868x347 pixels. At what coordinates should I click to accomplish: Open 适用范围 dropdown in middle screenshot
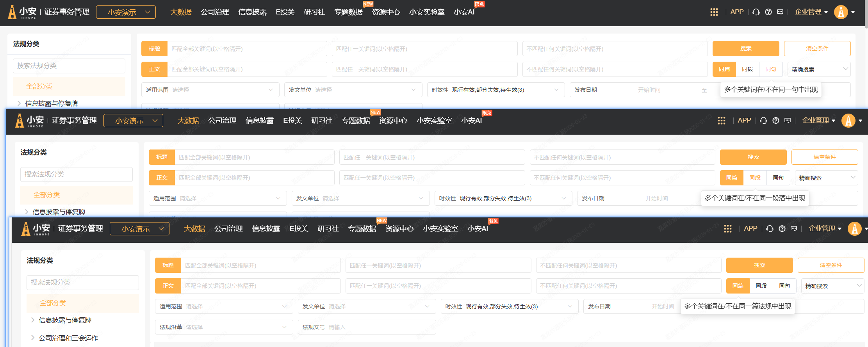[x=217, y=198]
